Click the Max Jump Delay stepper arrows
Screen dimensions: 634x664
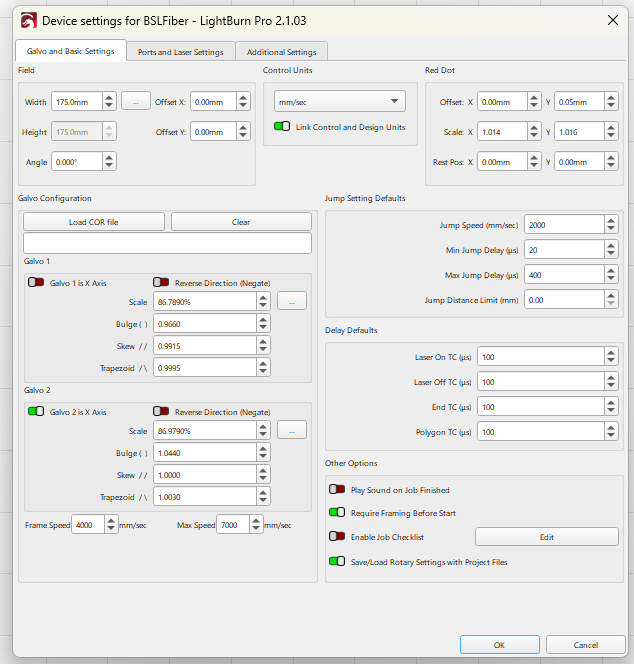(611, 275)
